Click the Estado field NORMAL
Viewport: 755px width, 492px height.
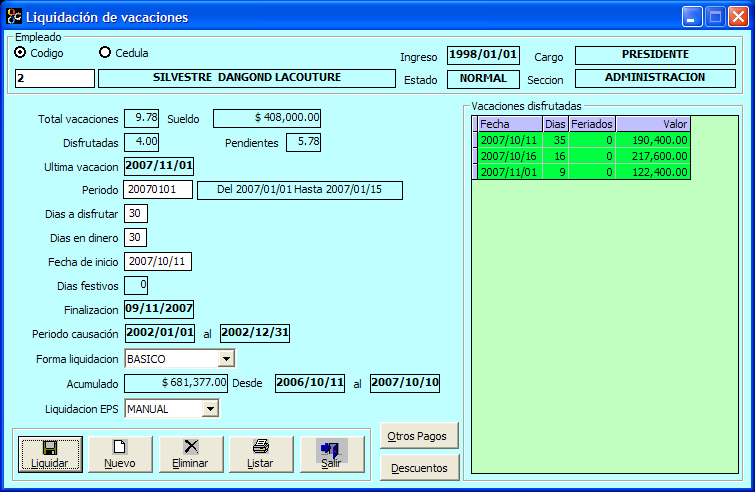pyautogui.click(x=483, y=79)
